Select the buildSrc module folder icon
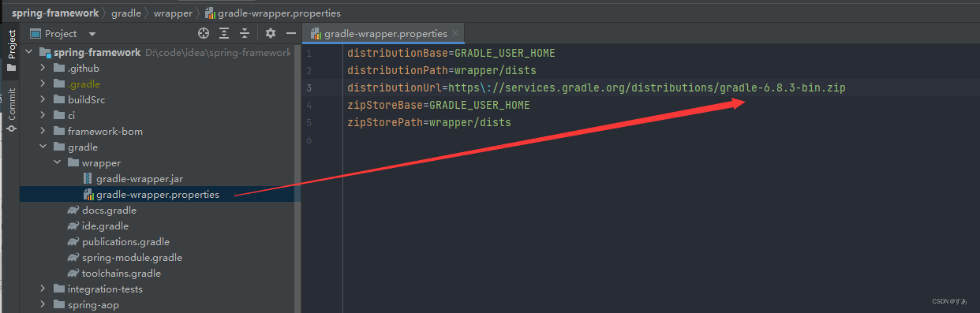This screenshot has height=313, width=980. [x=59, y=100]
